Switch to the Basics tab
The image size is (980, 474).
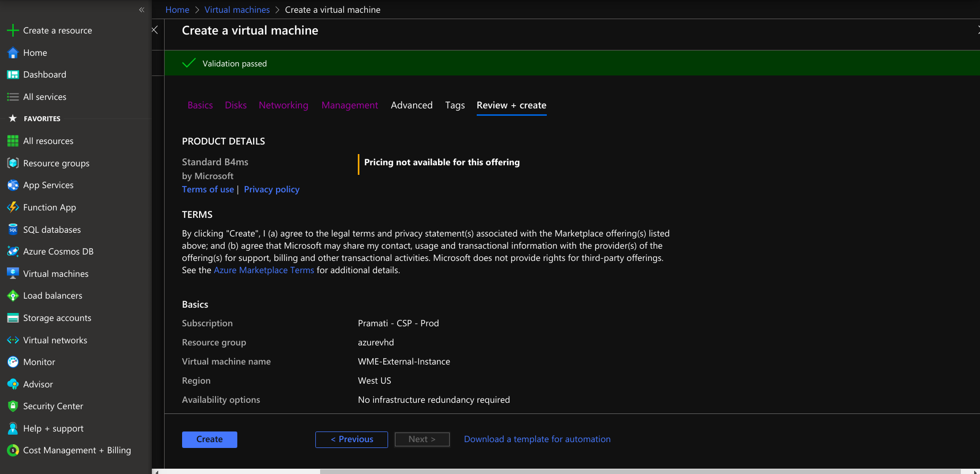tap(200, 105)
